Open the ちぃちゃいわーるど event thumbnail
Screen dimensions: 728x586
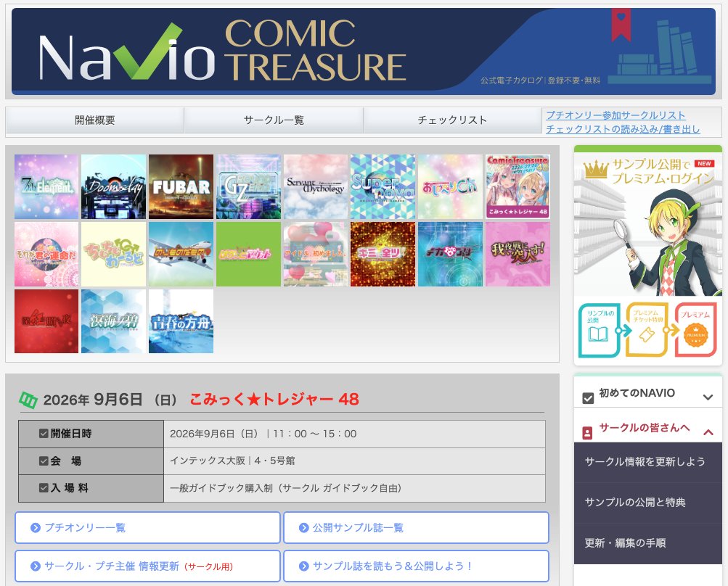114,254
